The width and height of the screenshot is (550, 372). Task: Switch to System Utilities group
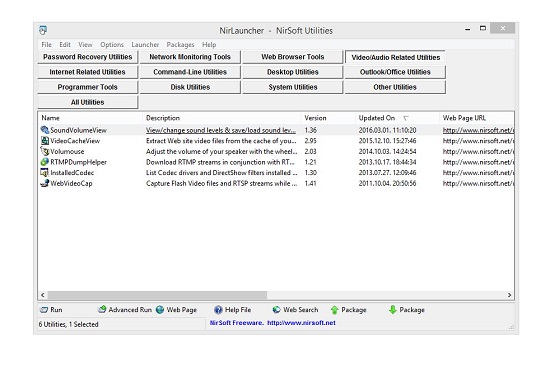tap(293, 87)
